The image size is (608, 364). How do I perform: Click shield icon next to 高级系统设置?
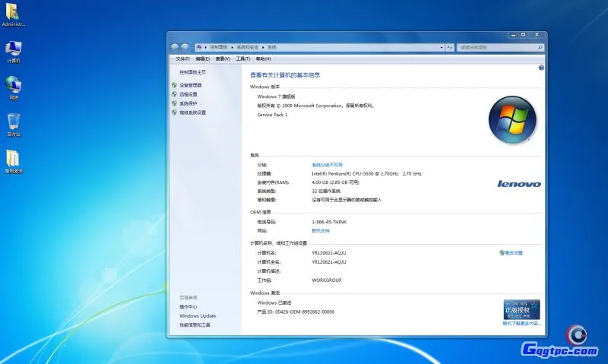(x=175, y=112)
